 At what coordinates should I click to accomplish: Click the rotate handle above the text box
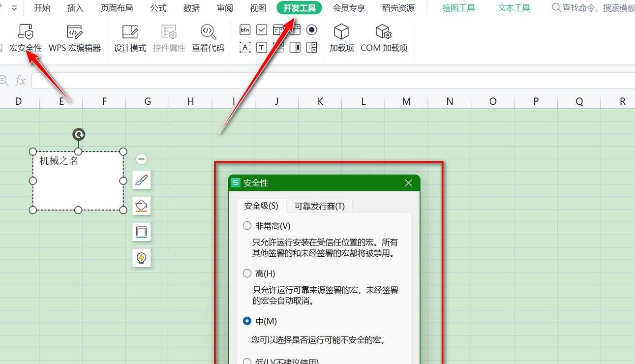79,134
